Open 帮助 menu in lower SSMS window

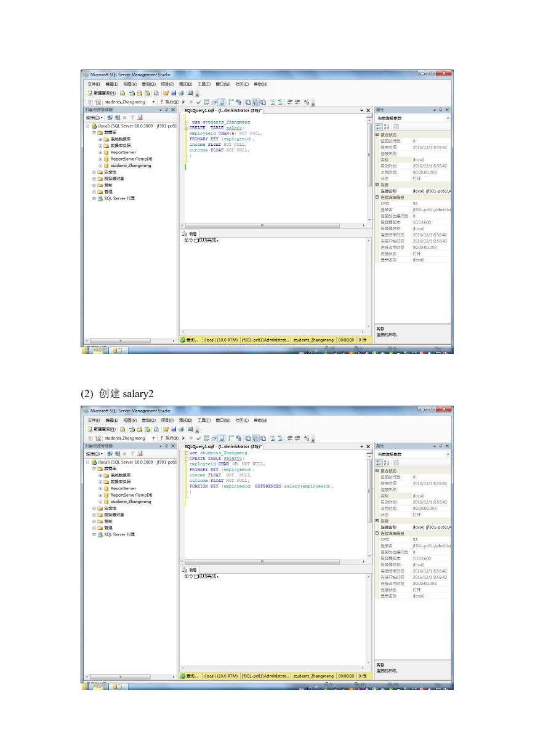tap(260, 420)
